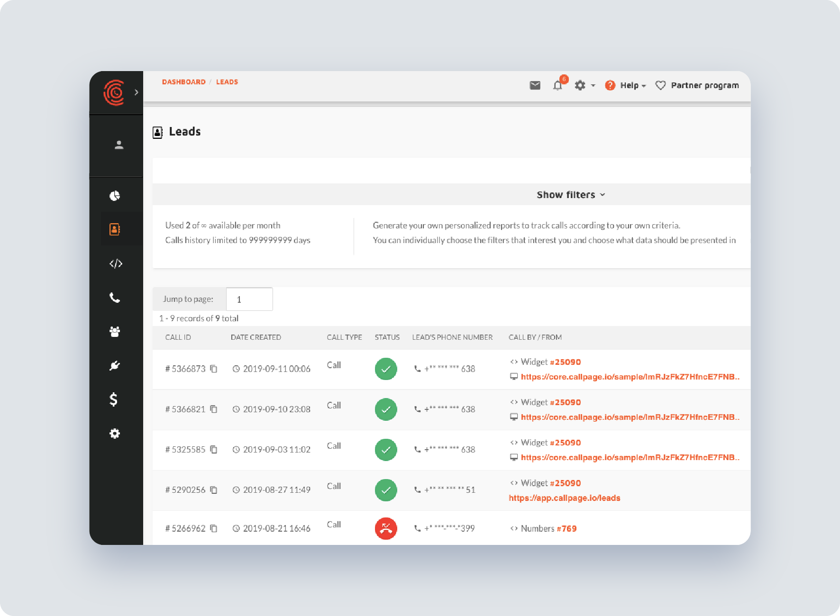Open the settings gear in the top bar
This screenshot has height=616, width=840.
580,85
